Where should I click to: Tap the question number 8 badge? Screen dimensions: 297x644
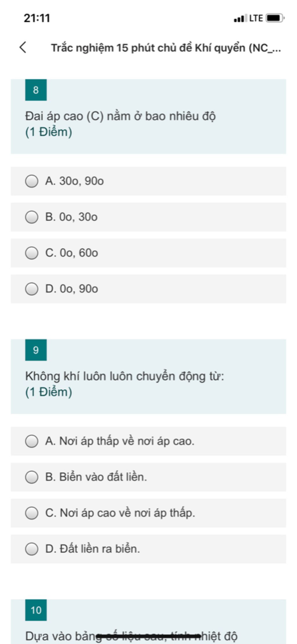coord(36,90)
